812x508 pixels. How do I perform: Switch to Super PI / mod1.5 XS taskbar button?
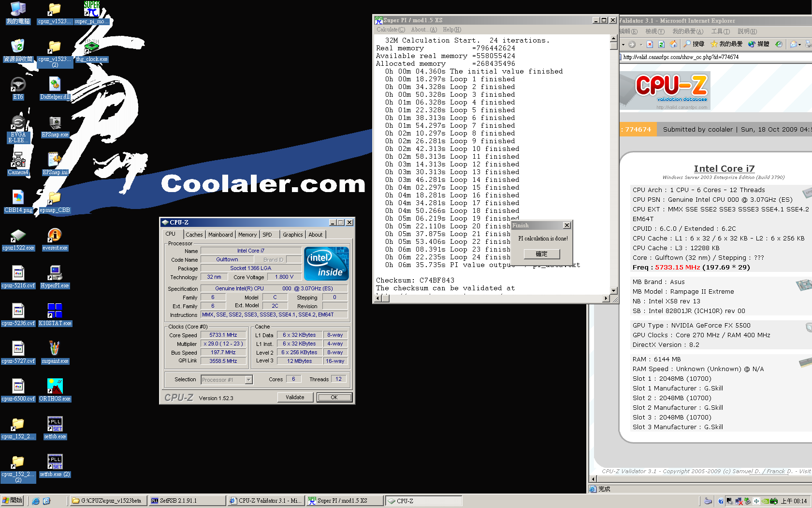point(345,501)
